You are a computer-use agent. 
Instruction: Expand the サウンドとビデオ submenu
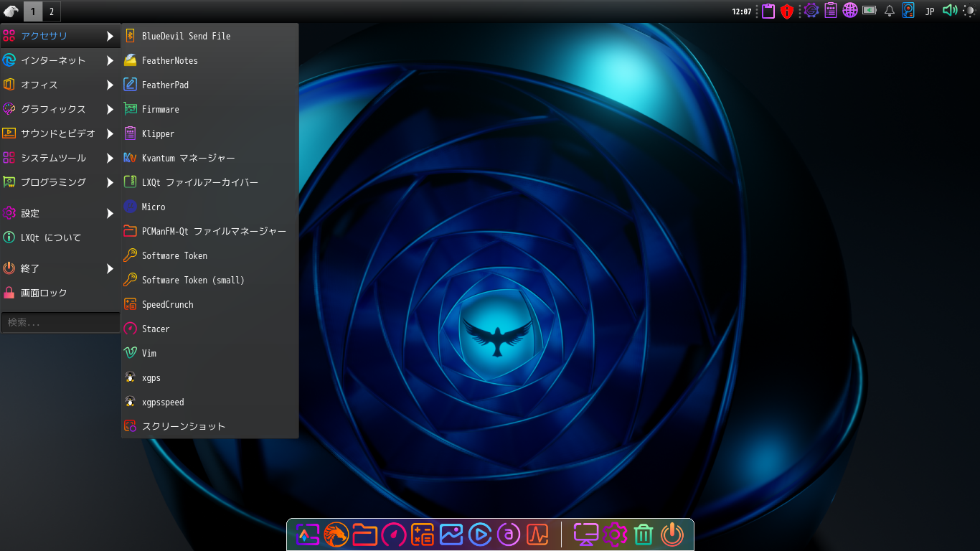tap(110, 133)
